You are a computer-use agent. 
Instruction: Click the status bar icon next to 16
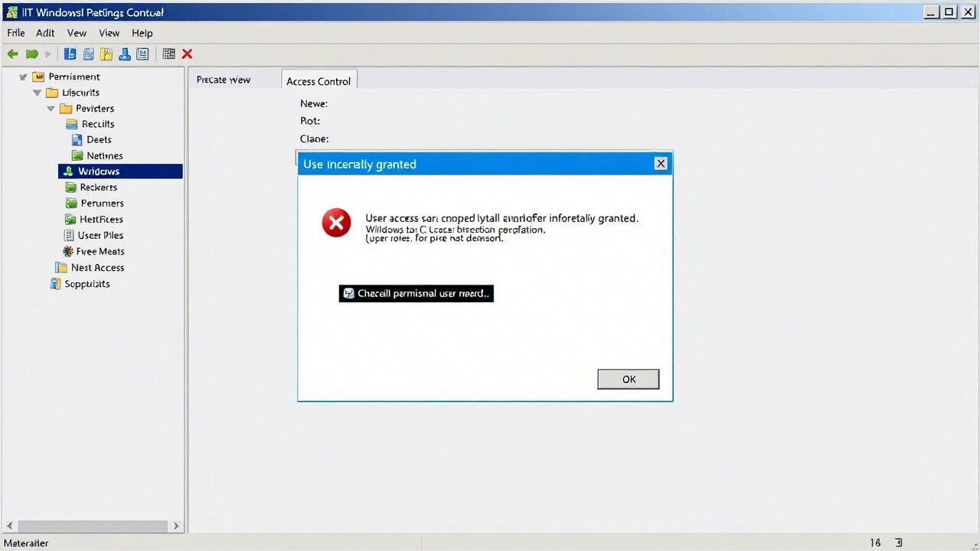pyautogui.click(x=899, y=543)
